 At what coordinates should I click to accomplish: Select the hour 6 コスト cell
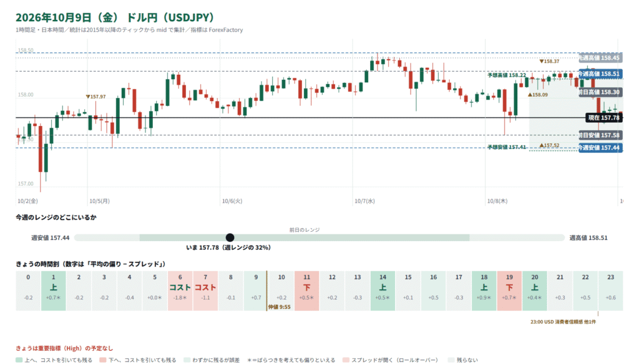(180, 290)
